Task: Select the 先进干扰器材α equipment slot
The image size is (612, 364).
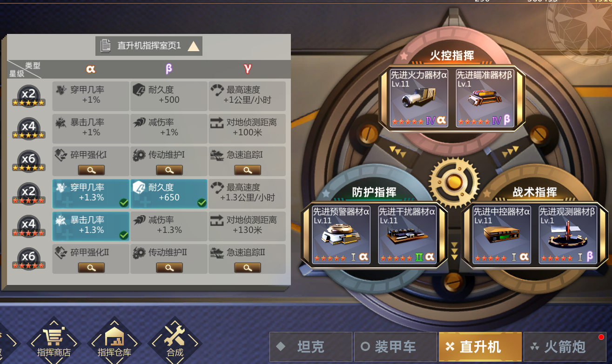Action: [408, 235]
